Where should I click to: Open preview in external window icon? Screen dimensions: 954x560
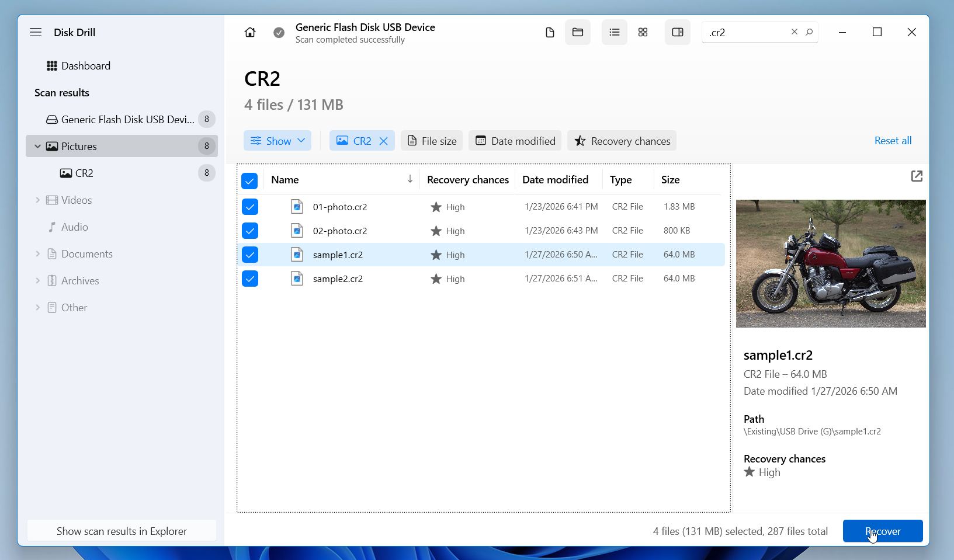point(917,176)
